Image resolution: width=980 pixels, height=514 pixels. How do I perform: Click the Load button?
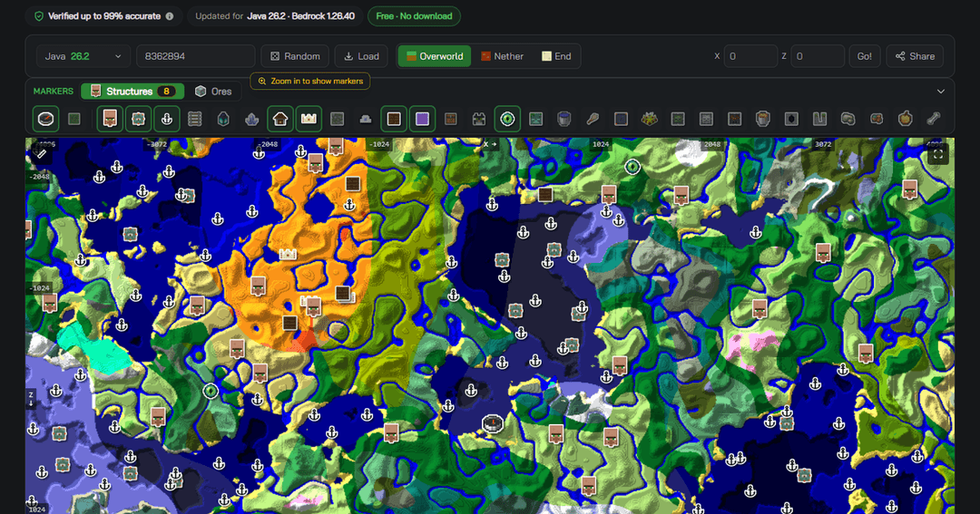coord(362,56)
